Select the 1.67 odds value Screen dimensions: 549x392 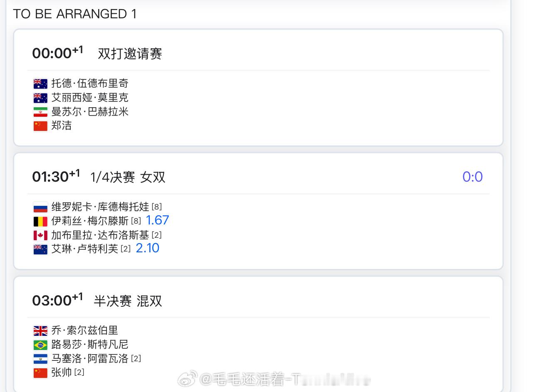coord(157,220)
